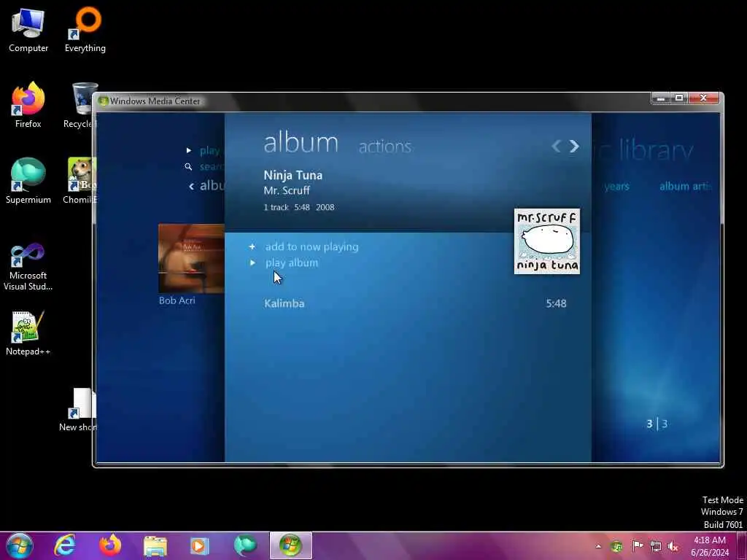
Task: Open Windows Media Player taskbar icon
Action: click(x=199, y=545)
